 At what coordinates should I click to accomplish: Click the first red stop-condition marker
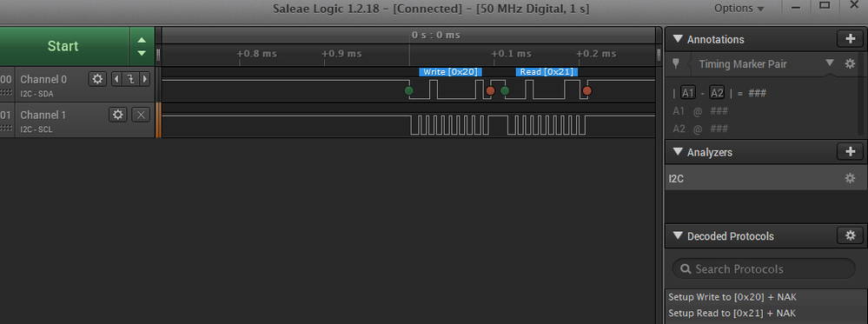click(x=490, y=90)
